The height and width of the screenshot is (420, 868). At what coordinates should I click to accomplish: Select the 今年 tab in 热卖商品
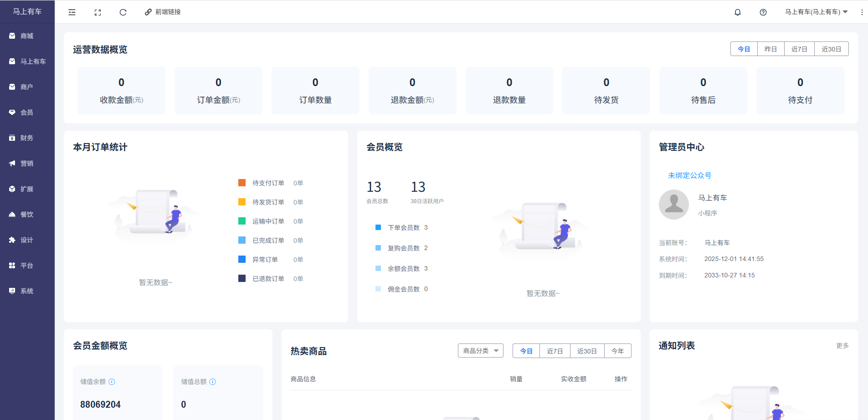618,350
